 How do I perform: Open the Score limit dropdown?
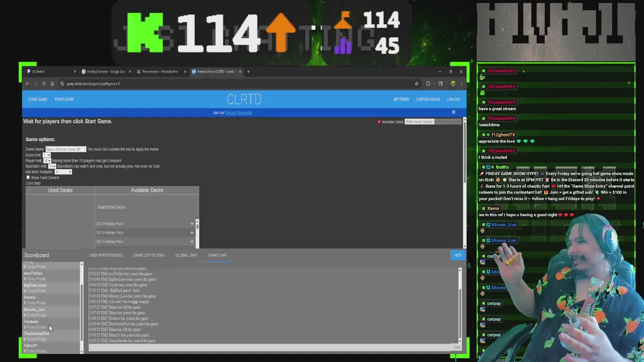46,155
